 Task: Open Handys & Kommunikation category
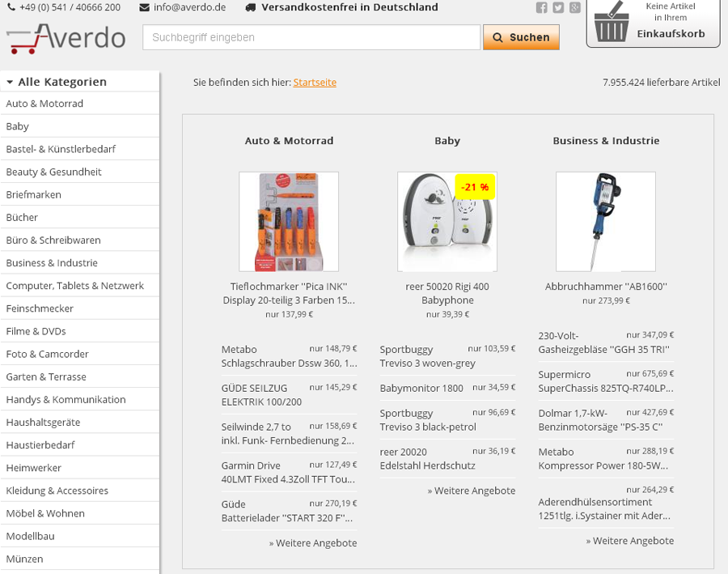click(x=80, y=400)
